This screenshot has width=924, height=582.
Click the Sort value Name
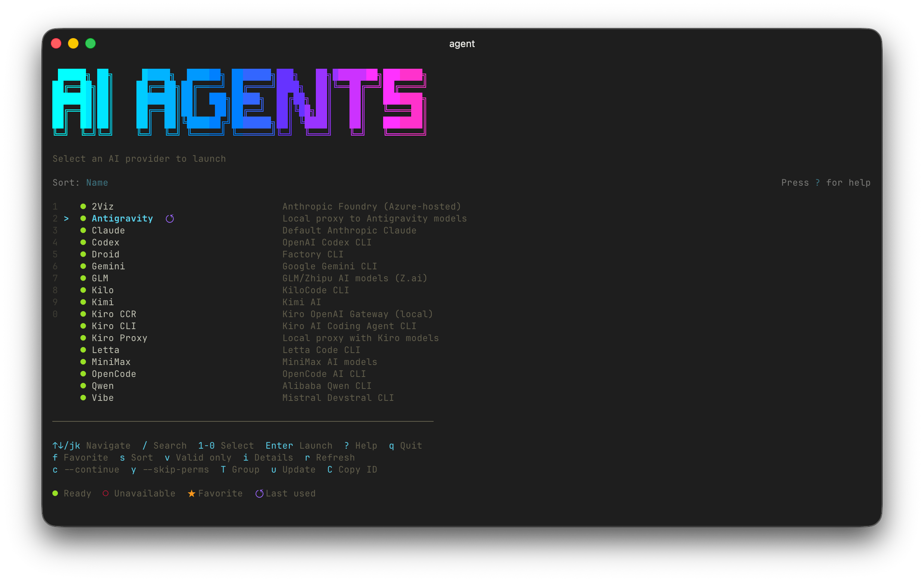[97, 183]
